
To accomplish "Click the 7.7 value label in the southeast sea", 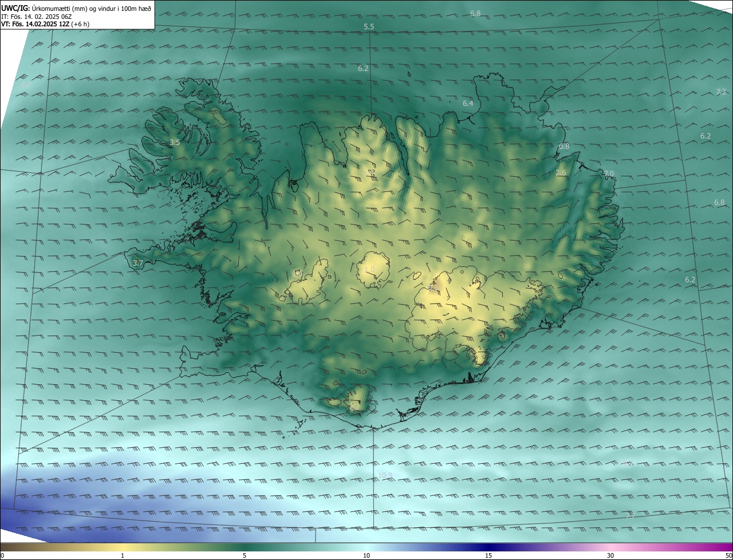I will (630, 516).
